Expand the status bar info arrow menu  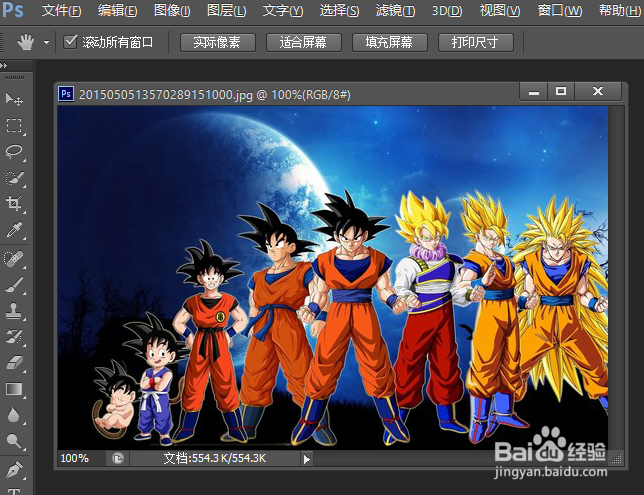(x=306, y=459)
